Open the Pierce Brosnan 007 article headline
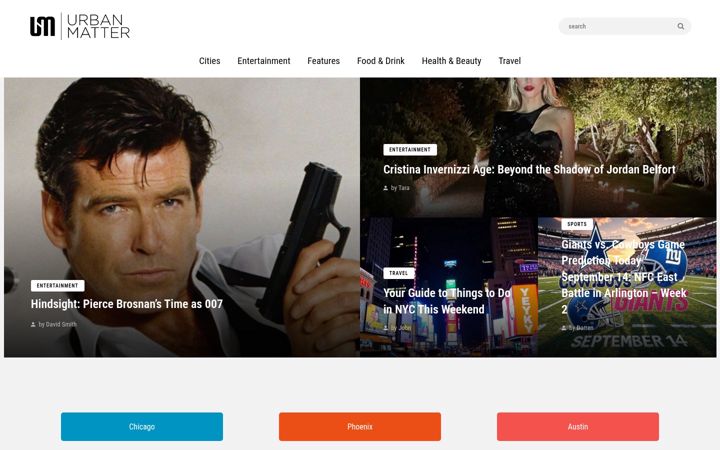The height and width of the screenshot is (450, 720). (x=127, y=304)
